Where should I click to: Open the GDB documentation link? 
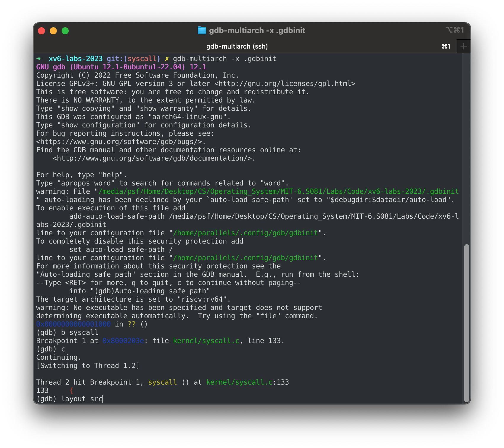click(x=154, y=158)
